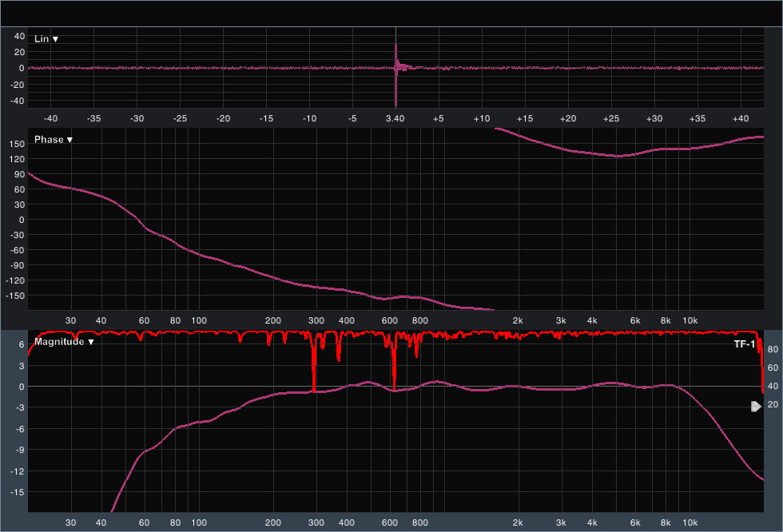Click the +15 label on impulse time axis
This screenshot has height=532, width=783.
point(525,119)
